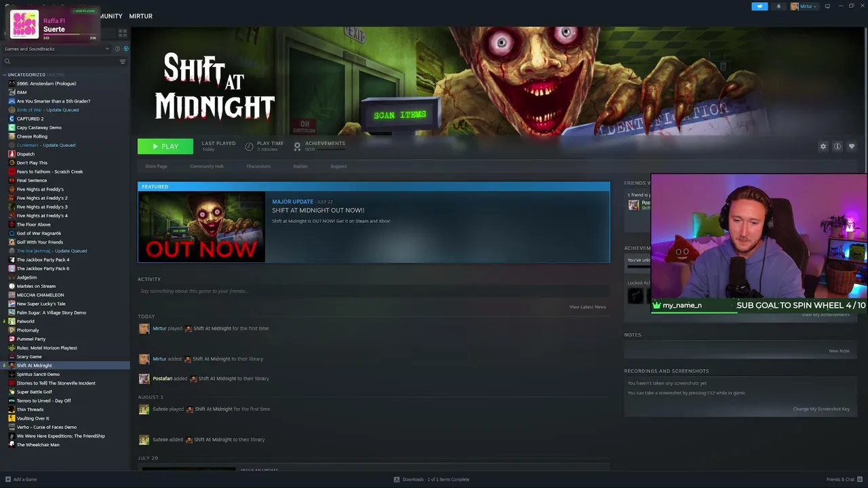Click the New Note button
868x488 pixels.
tap(839, 351)
